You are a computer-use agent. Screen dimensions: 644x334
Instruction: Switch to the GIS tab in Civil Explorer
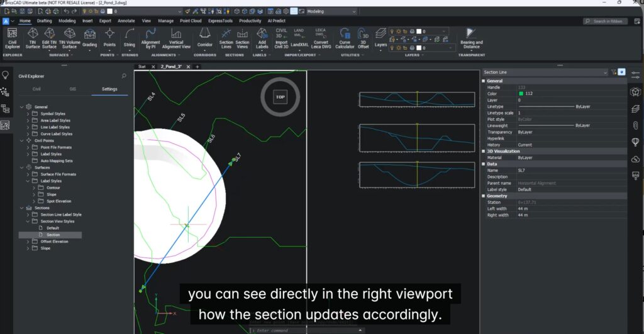73,89
